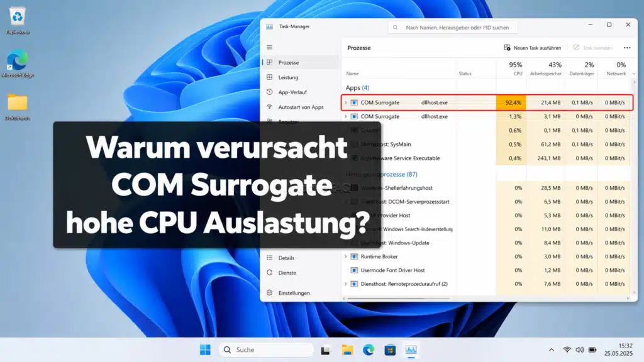Open the volume speaker tray icon
The width and height of the screenshot is (644, 362).
point(579,349)
